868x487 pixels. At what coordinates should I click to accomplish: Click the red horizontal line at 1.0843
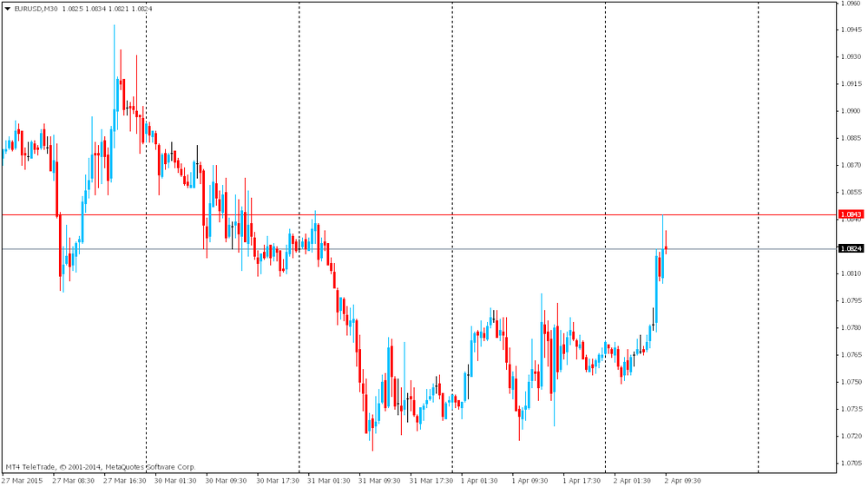434,214
